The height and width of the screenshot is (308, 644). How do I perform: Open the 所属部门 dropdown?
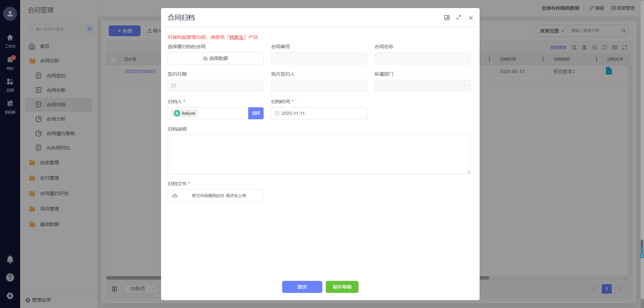coord(422,86)
